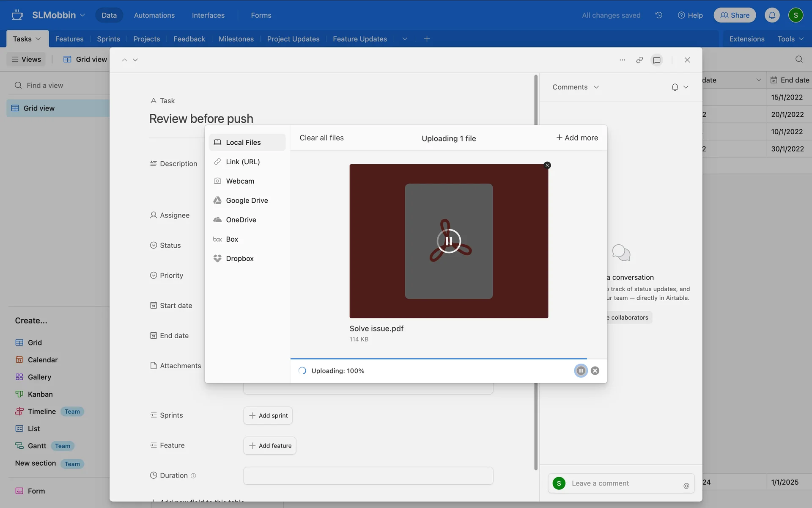Toggle the Views sidebar
Image resolution: width=812 pixels, height=508 pixels.
[x=26, y=60]
